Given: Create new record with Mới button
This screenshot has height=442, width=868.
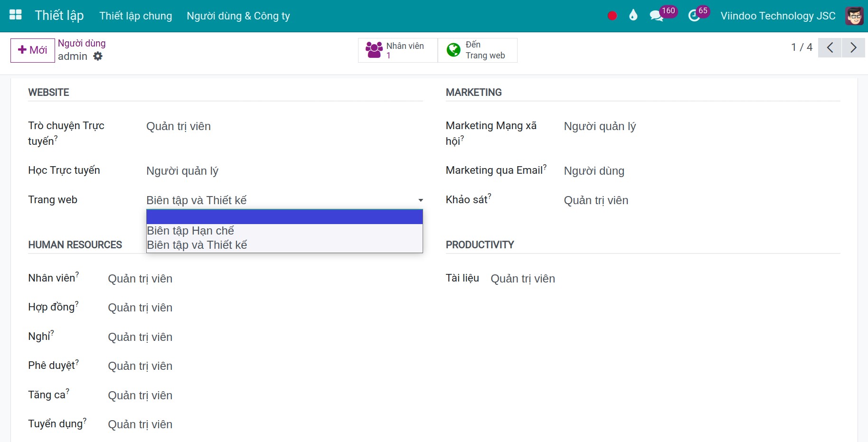Looking at the screenshot, I should coord(33,50).
